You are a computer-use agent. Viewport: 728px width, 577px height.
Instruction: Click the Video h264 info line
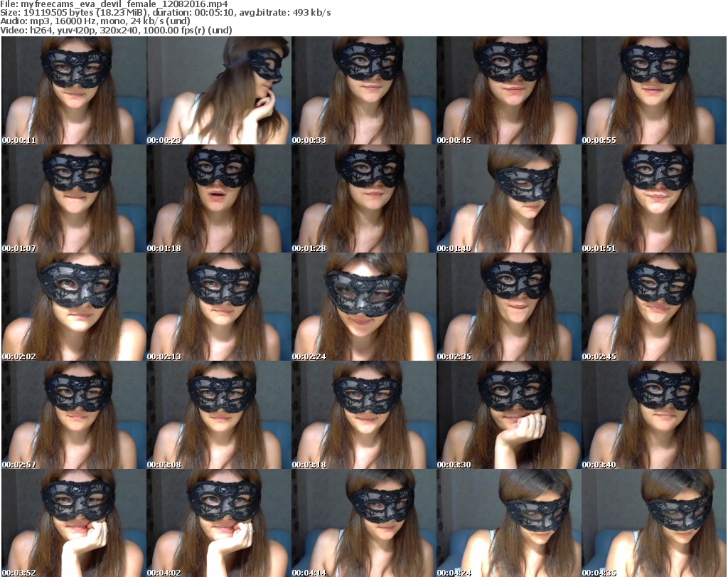tap(116, 30)
